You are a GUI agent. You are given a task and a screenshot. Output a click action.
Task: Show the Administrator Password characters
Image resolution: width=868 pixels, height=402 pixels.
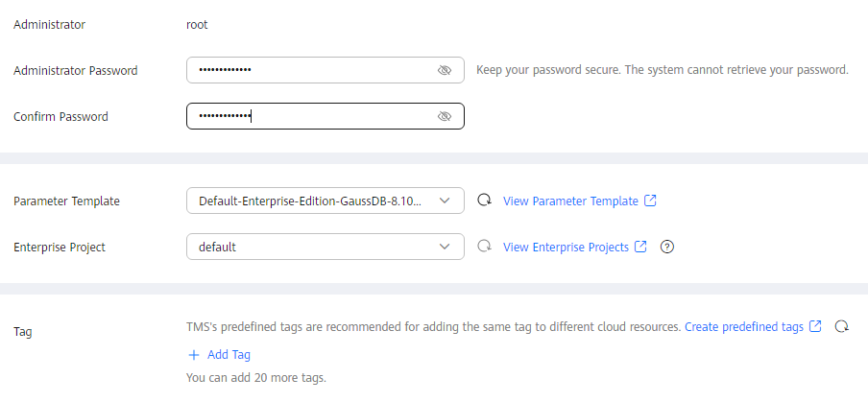pyautogui.click(x=445, y=70)
